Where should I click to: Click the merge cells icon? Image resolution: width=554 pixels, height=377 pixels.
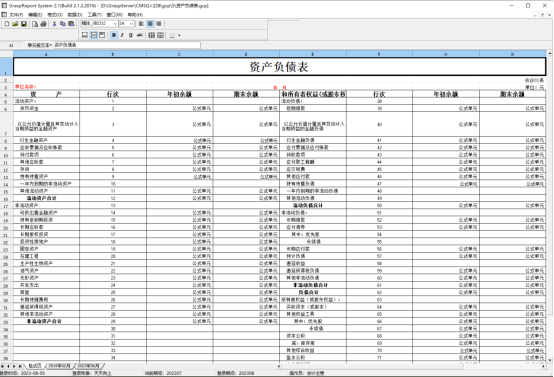pos(152,35)
